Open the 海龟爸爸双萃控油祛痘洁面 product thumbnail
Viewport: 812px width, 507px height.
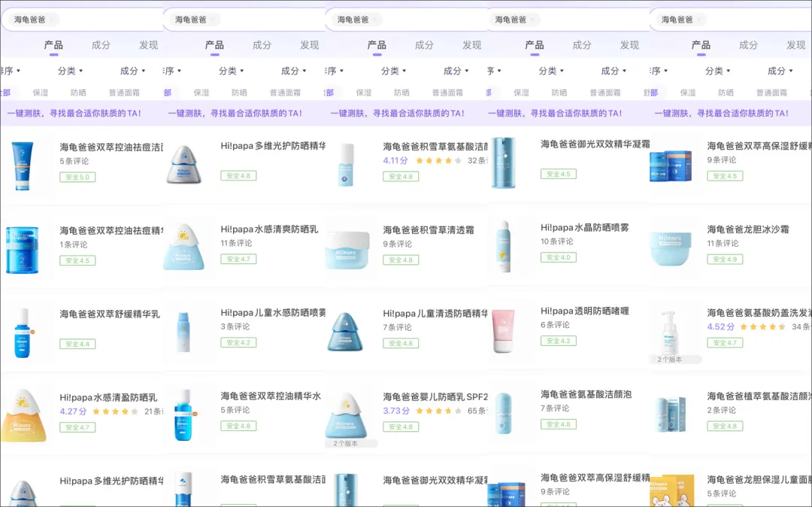23,165
